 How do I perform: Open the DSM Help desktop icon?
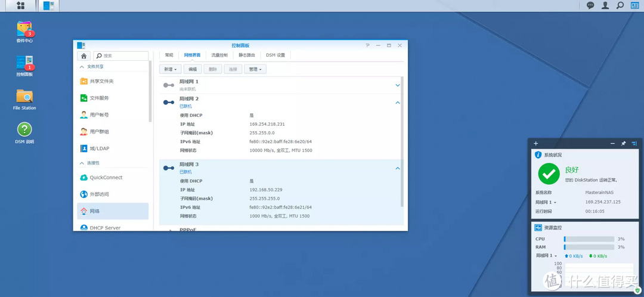tap(24, 130)
